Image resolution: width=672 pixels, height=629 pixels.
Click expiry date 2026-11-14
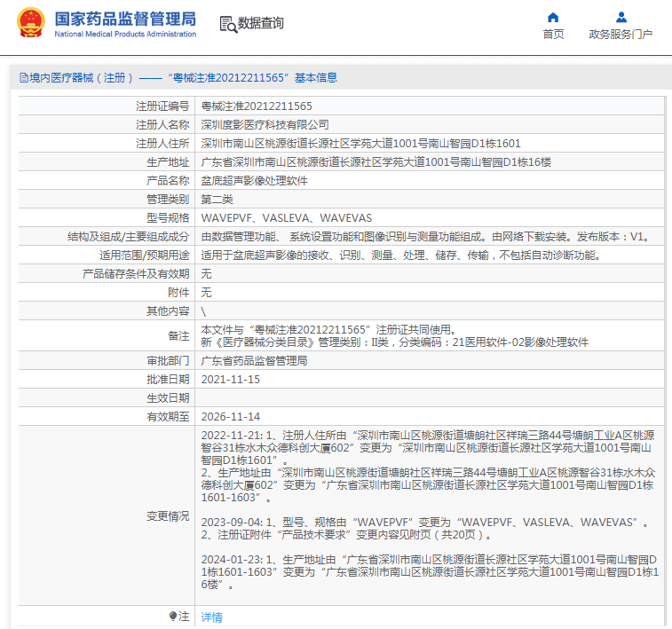231,417
